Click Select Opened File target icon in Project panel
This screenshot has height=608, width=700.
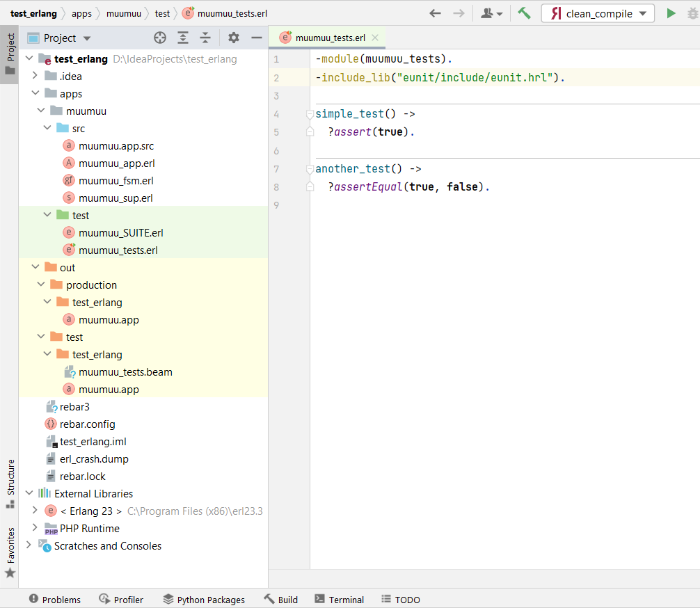159,38
